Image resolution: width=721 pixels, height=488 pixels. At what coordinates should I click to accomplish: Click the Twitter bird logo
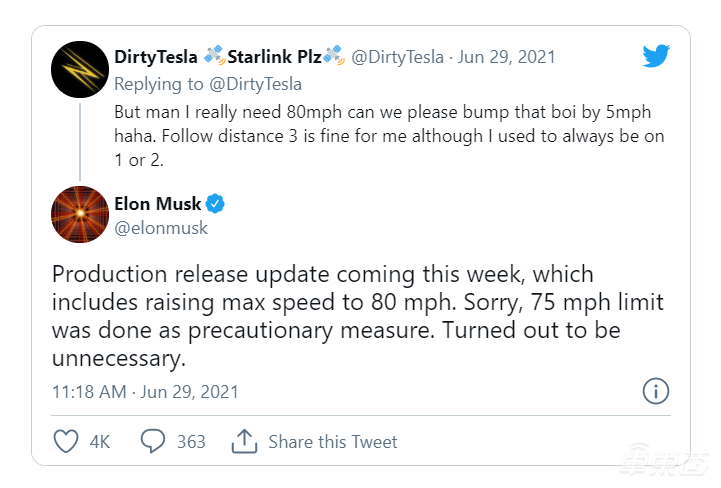click(x=656, y=57)
